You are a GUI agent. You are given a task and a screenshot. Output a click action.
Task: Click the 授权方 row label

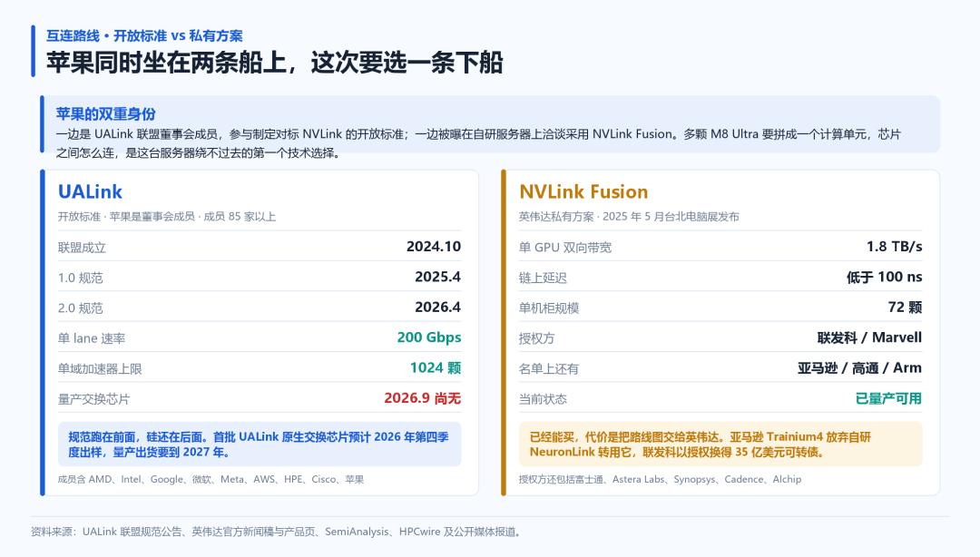536,338
